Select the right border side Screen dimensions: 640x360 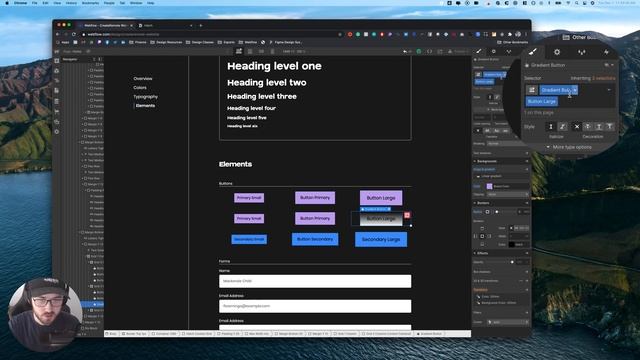(x=489, y=236)
